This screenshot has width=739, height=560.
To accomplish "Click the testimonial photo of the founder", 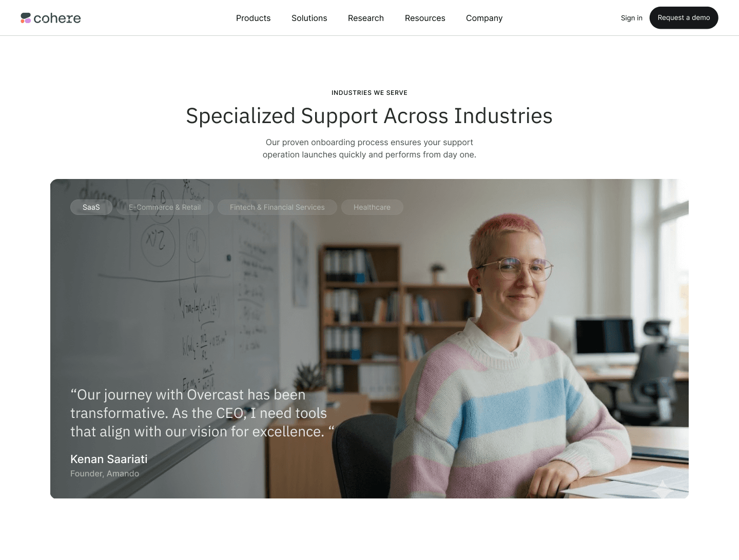I will point(369,338).
